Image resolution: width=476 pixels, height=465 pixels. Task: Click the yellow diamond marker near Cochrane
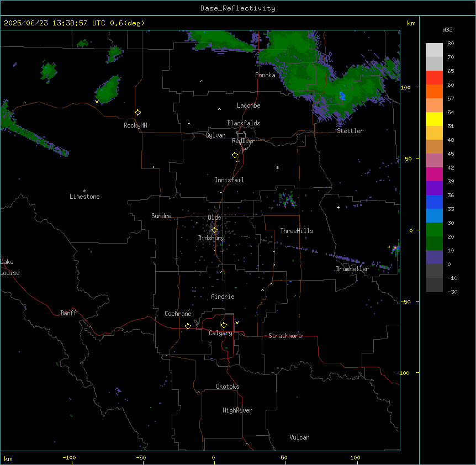pyautogui.click(x=188, y=326)
